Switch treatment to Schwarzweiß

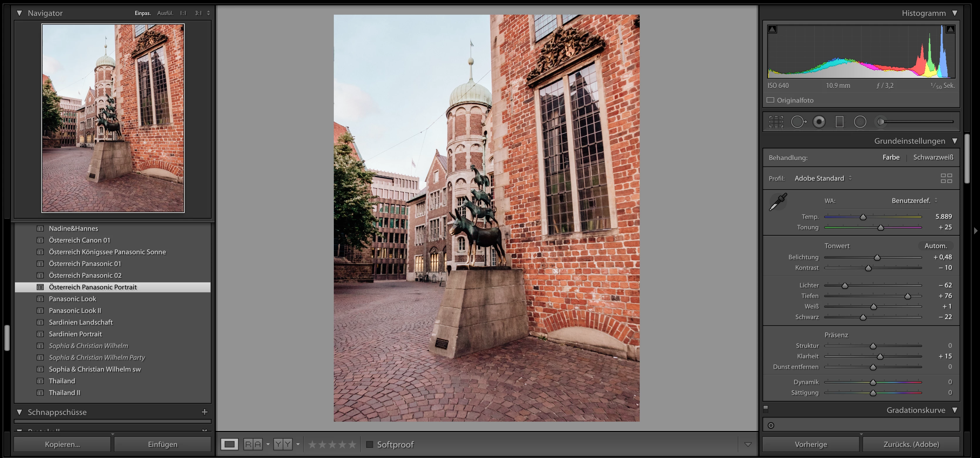pyautogui.click(x=933, y=157)
